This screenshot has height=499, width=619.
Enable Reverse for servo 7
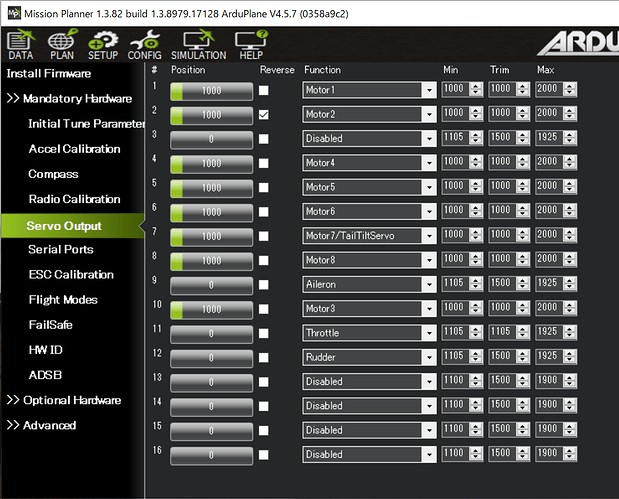(264, 236)
